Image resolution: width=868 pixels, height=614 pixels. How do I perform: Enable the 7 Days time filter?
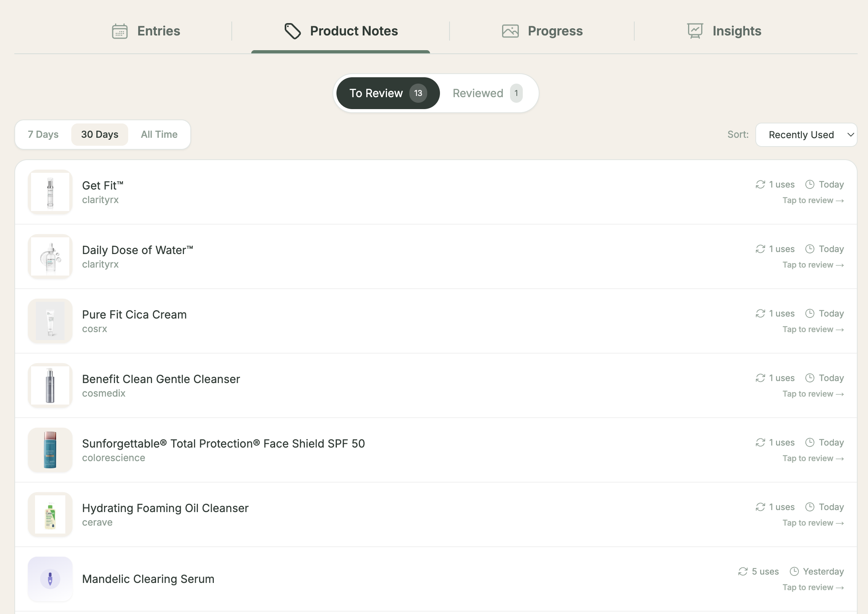43,134
